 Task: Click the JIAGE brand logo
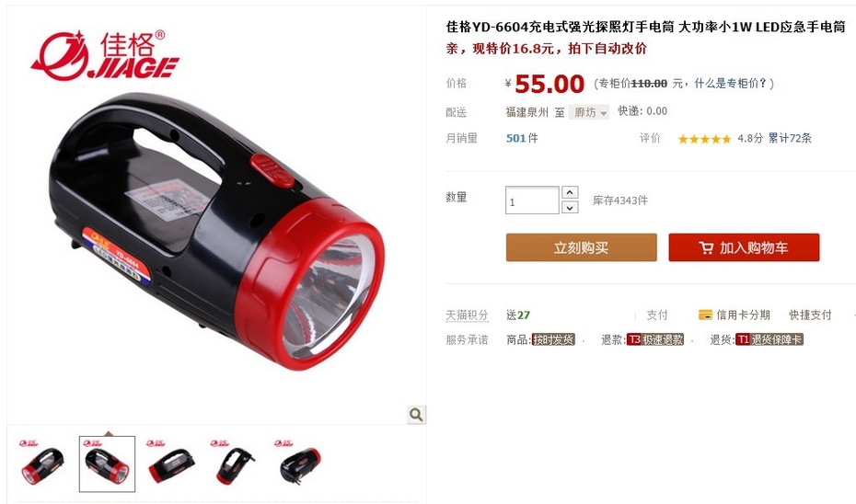pos(105,55)
